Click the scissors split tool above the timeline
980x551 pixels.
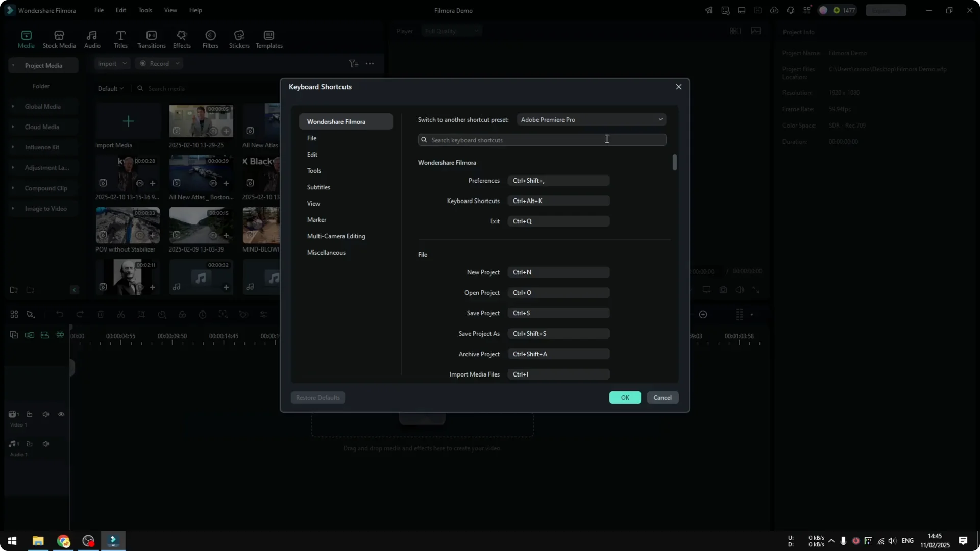pyautogui.click(x=121, y=314)
